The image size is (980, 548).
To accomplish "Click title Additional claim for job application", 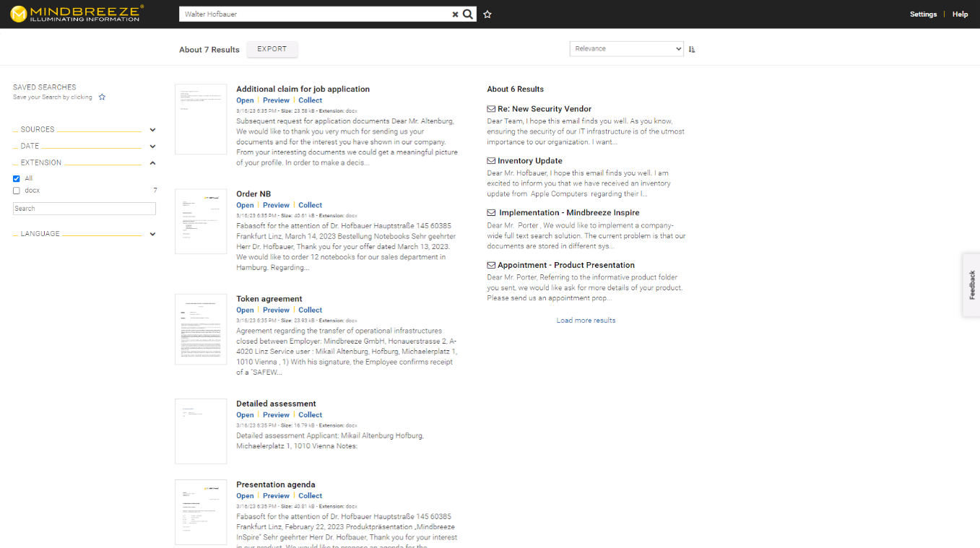I will pos(303,89).
